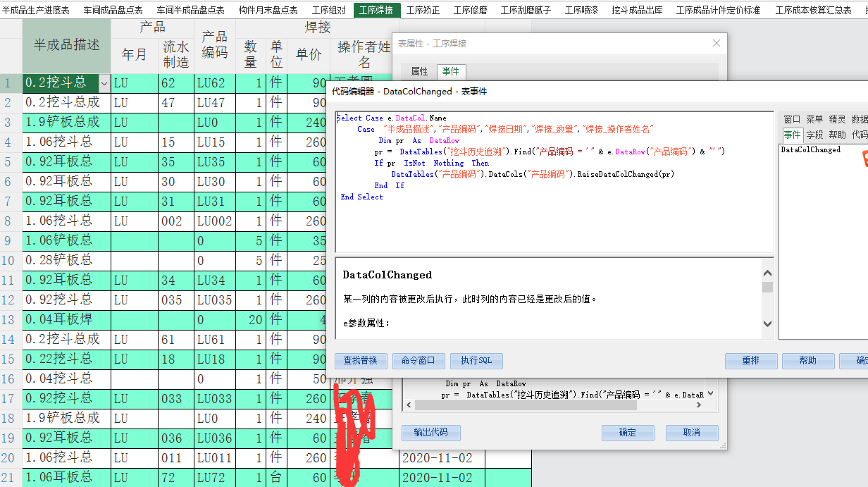The width and height of the screenshot is (868, 487).
Task: Select the DataColChanged item in the events list
Action: [811, 149]
